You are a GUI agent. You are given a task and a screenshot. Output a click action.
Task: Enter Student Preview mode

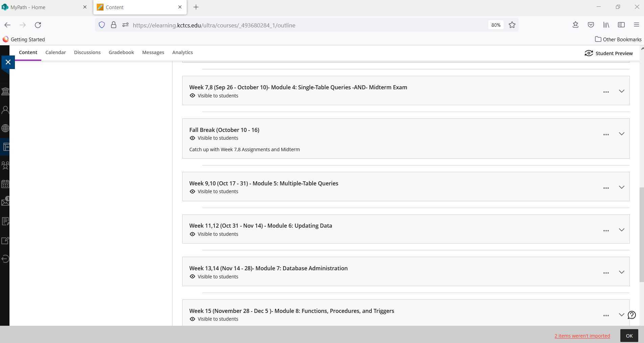point(608,53)
